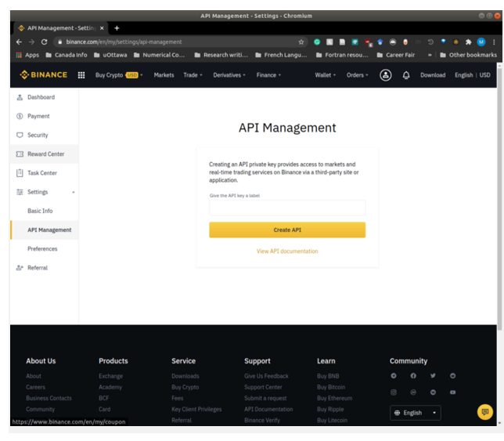The height and width of the screenshot is (441, 504).
Task: Select Preferences in sidebar settings
Action: (x=42, y=249)
